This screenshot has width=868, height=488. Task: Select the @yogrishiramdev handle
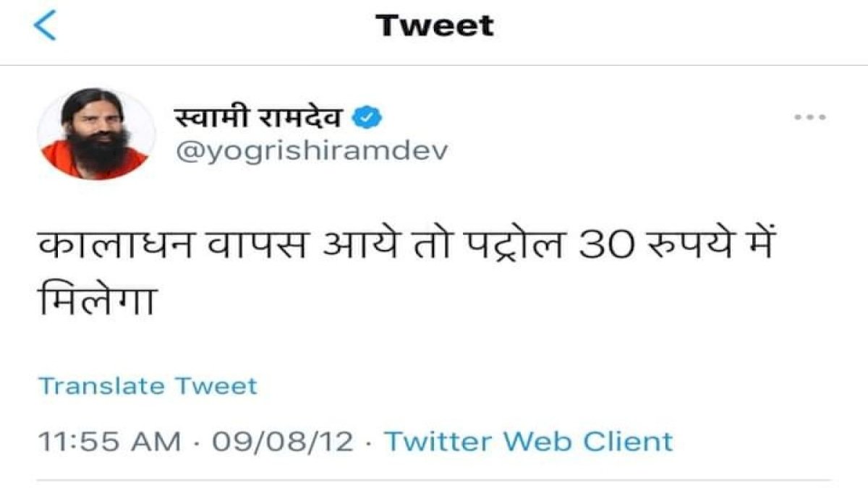tap(312, 153)
